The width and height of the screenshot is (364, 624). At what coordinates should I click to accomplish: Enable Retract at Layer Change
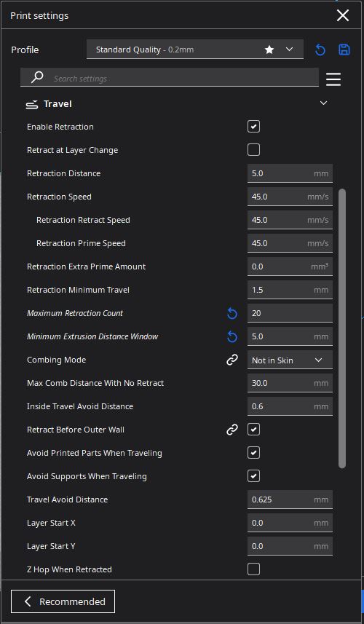pos(253,150)
